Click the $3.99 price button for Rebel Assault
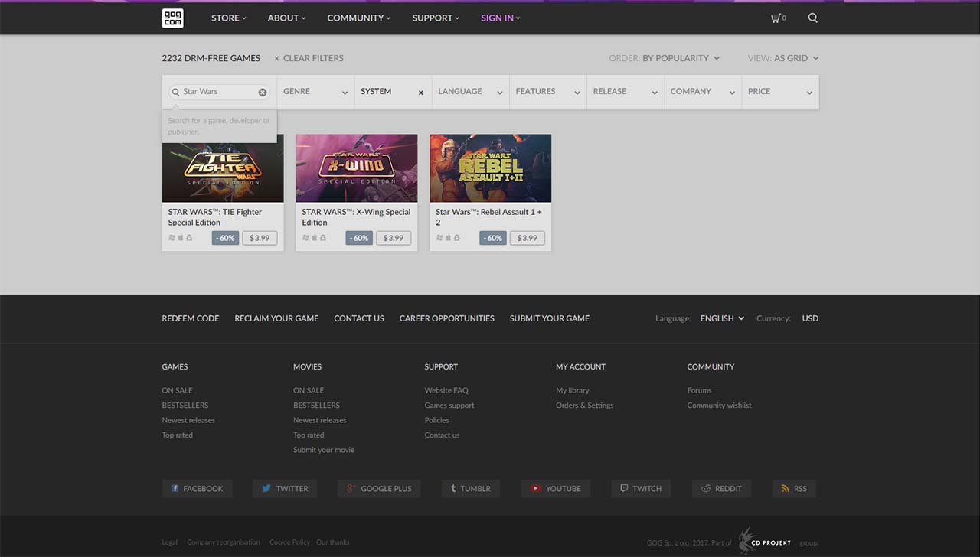This screenshot has width=980, height=557. click(x=527, y=238)
